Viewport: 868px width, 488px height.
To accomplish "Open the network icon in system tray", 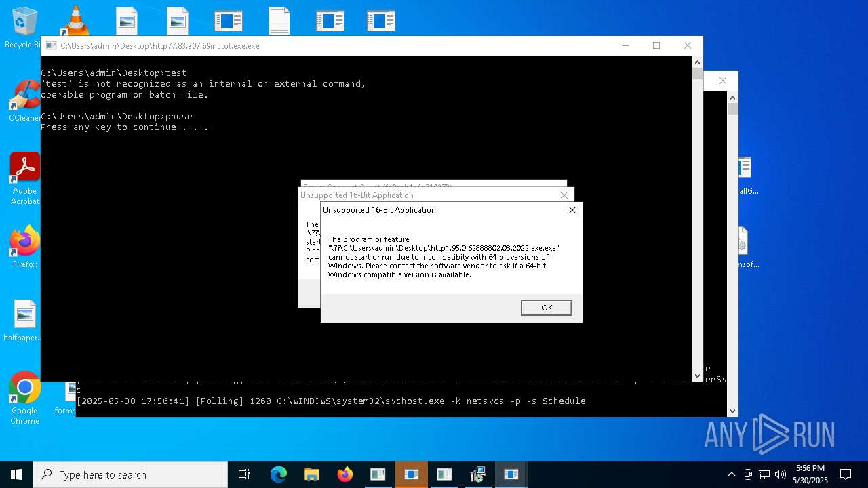I will [764, 474].
